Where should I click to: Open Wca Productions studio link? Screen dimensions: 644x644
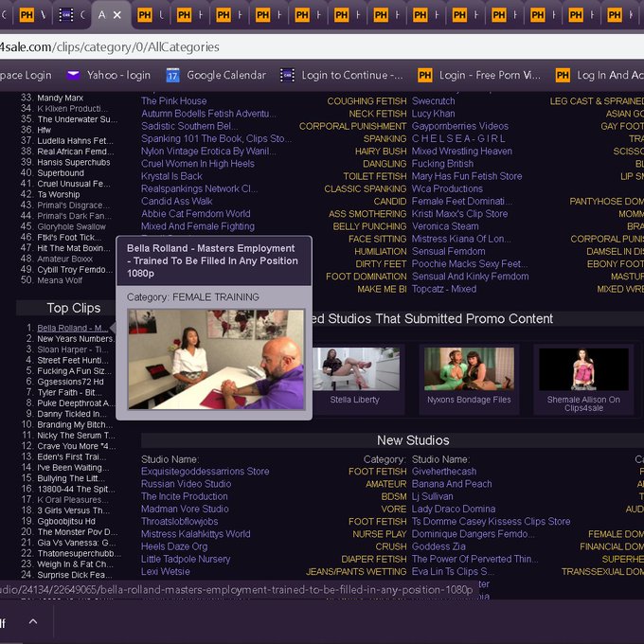point(447,188)
